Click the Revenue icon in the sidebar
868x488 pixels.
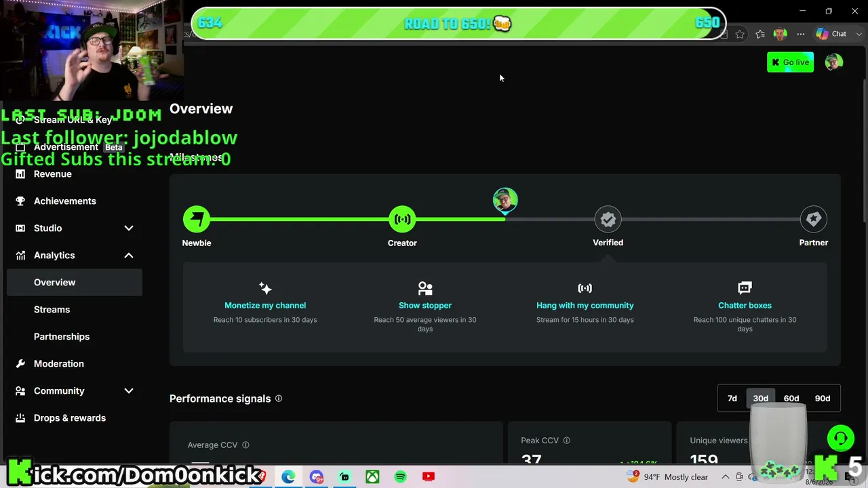[x=20, y=174]
